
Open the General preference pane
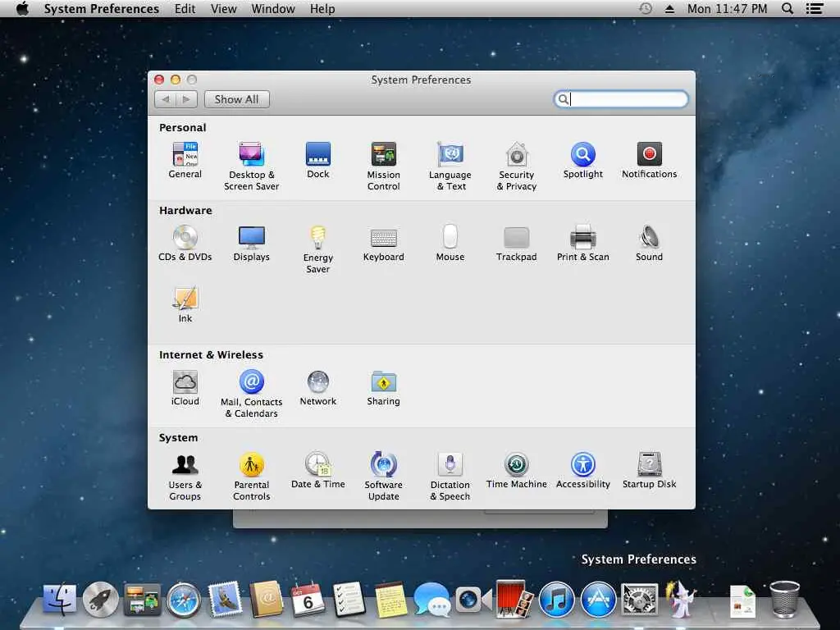point(185,160)
